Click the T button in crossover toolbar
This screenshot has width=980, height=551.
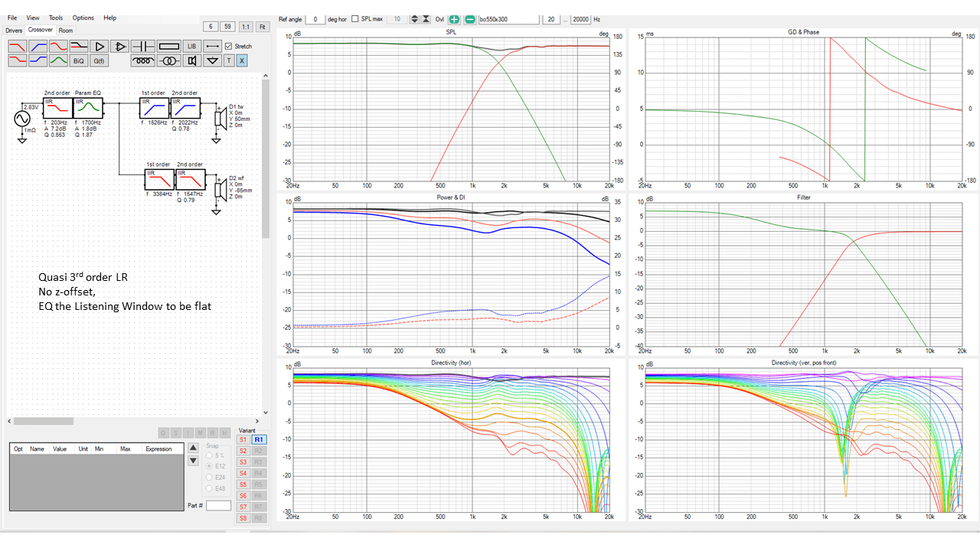tap(229, 60)
